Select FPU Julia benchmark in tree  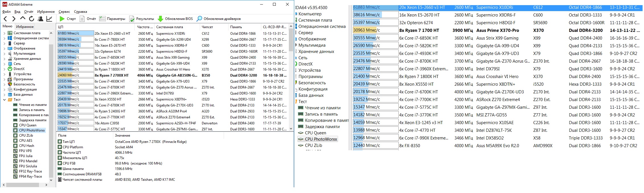pyautogui.click(x=26, y=156)
